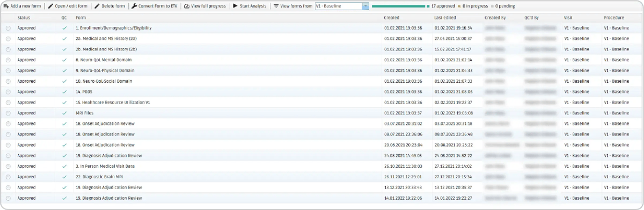Click Approved status in 9. Neuro-QoL-Physical Domain row

pyautogui.click(x=26, y=70)
